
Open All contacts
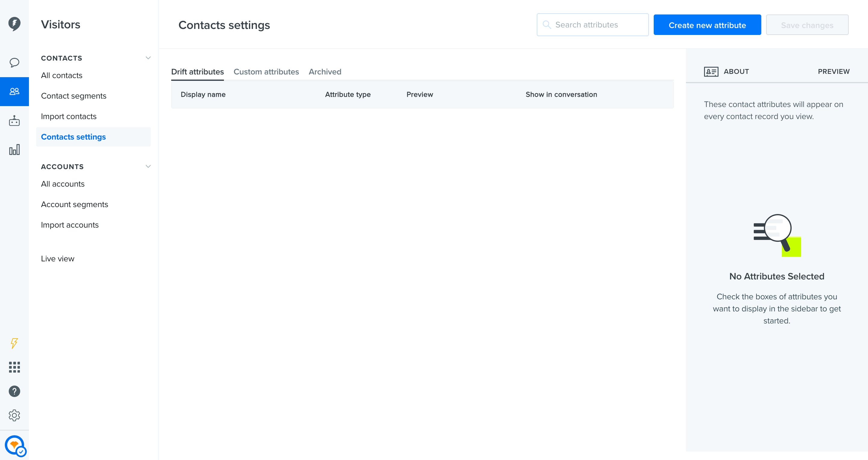[62, 75]
